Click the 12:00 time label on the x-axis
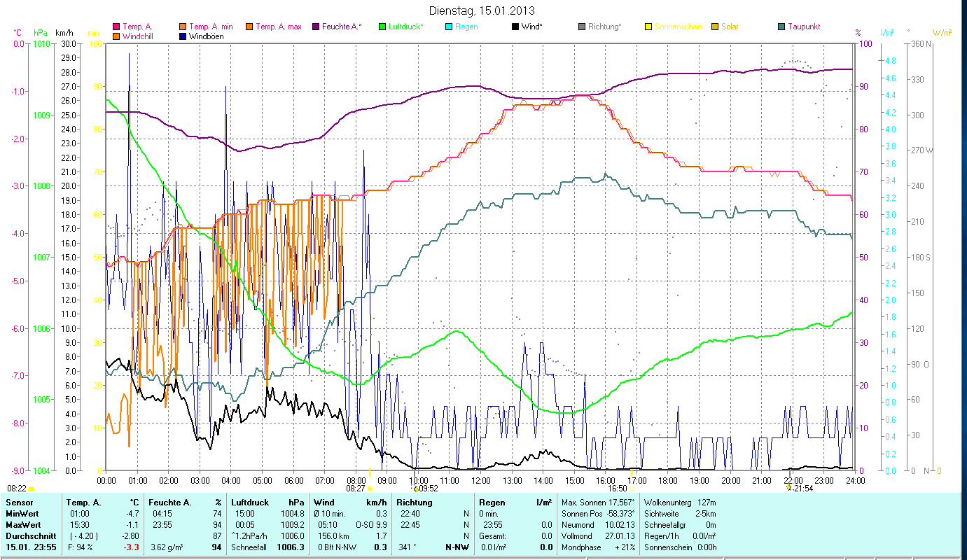967x560 pixels. pos(480,480)
